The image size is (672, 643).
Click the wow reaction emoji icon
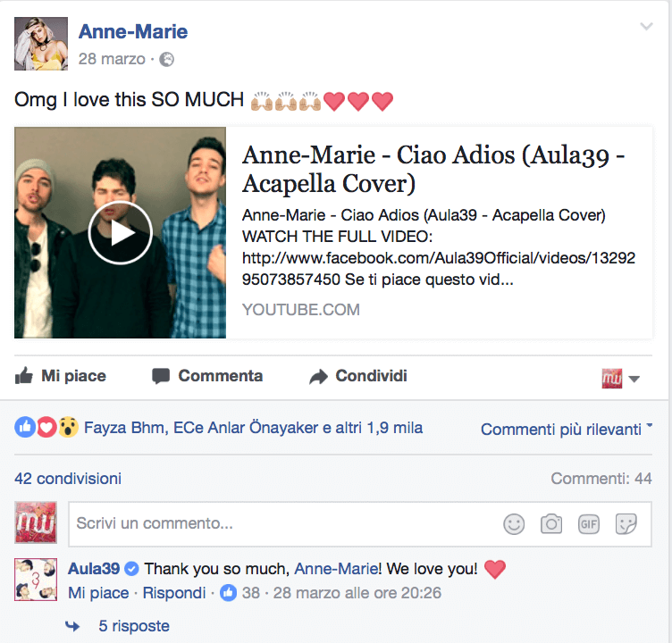(68, 427)
